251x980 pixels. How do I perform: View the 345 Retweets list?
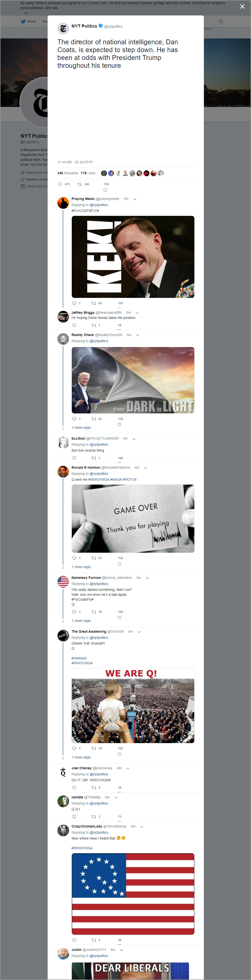click(68, 173)
